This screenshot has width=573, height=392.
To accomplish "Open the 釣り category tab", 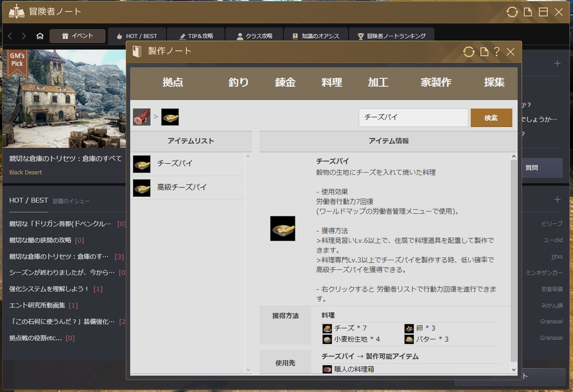I will (x=238, y=82).
